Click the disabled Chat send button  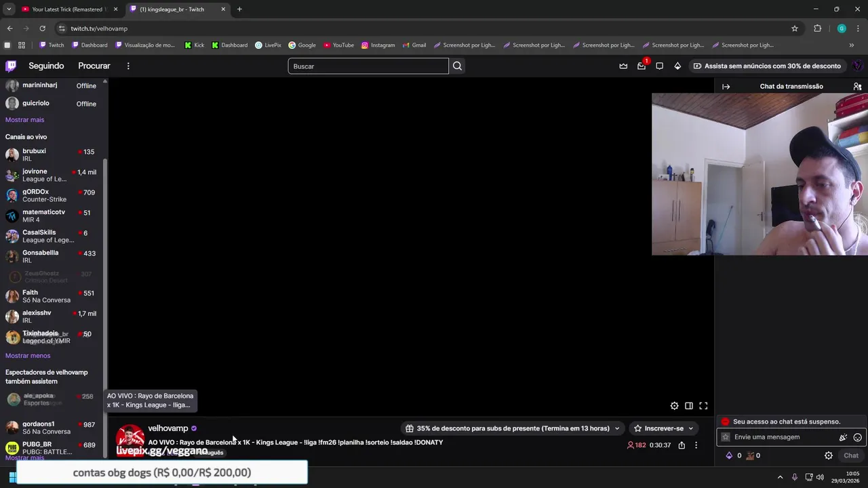pos(851,455)
